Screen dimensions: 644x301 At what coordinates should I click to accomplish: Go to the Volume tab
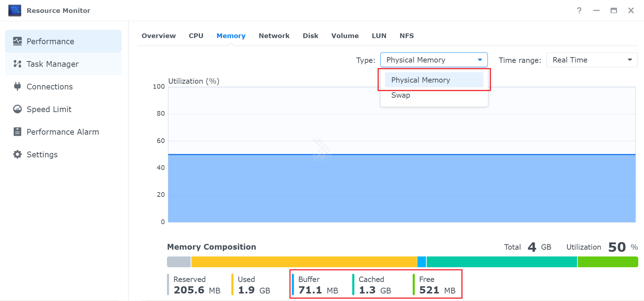click(x=345, y=36)
